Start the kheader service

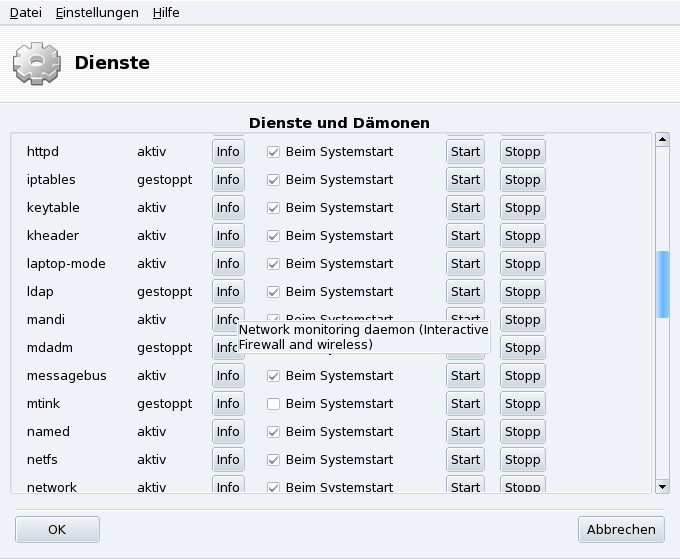[x=465, y=236]
